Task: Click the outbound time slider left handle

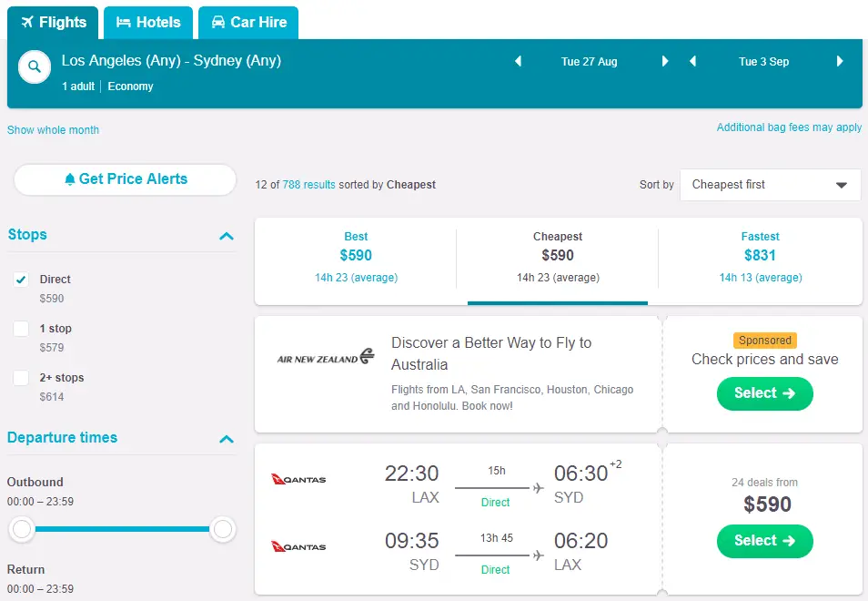Action: 22,529
